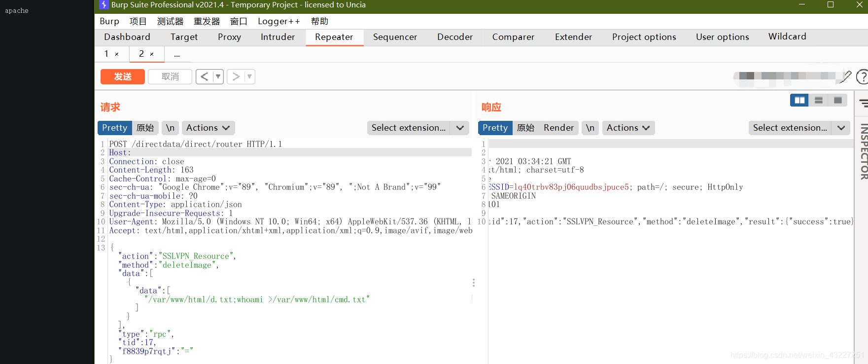Close Repeater tab 1

point(117,54)
